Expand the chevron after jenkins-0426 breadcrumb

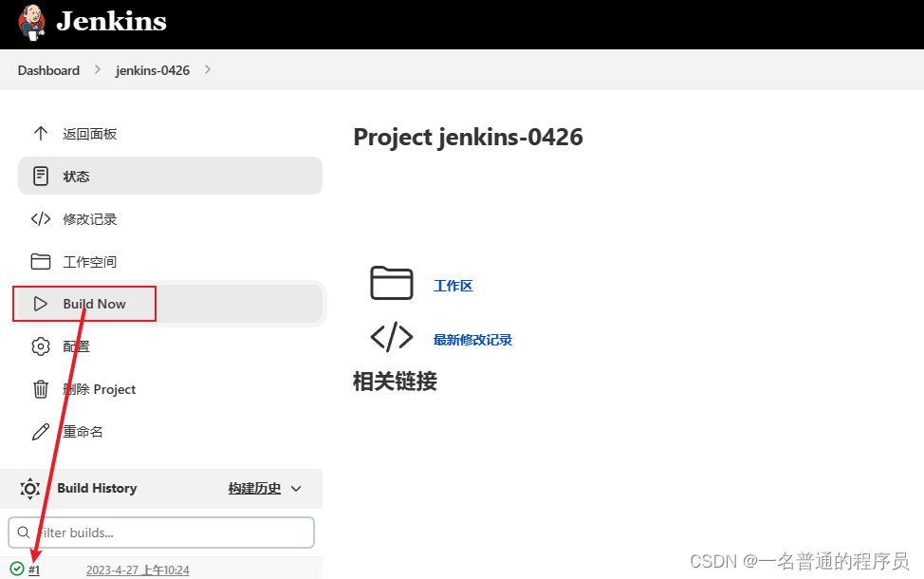point(208,69)
